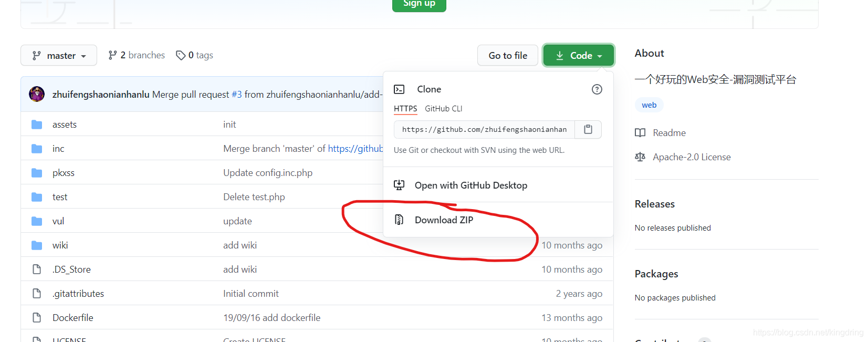Switch to the GitHub CLI tab

(x=444, y=109)
